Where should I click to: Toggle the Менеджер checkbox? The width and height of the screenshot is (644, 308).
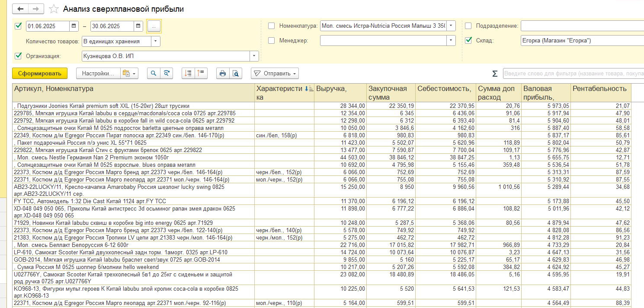(x=272, y=40)
